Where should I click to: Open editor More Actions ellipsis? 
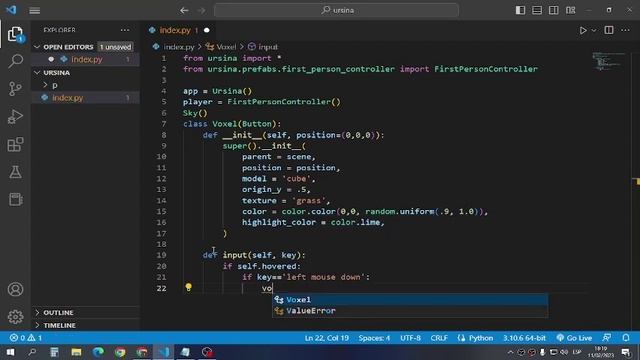(x=625, y=30)
